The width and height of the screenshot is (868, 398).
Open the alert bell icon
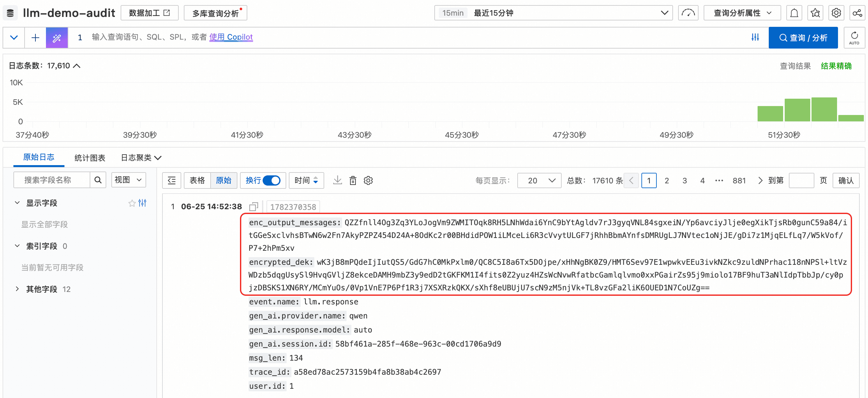click(x=794, y=13)
